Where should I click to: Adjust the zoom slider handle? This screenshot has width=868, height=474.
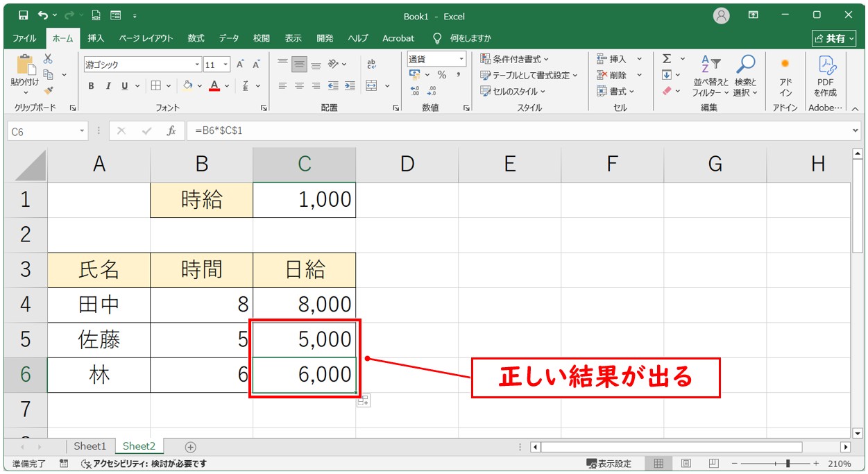[788, 464]
